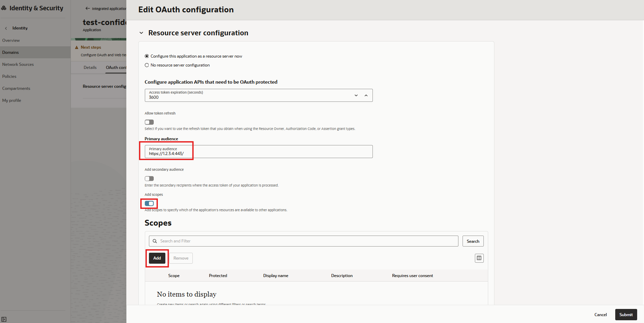Collapse the Resource server configuration section

tap(141, 33)
